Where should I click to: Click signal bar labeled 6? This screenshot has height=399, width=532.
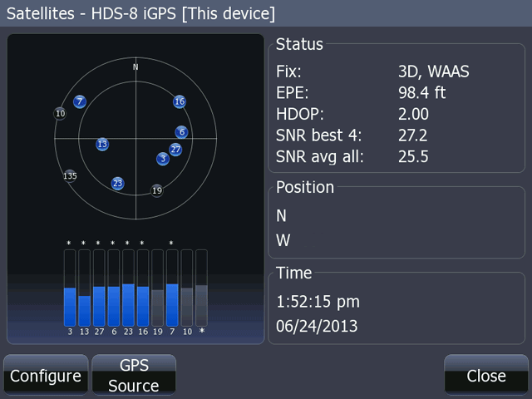click(114, 288)
